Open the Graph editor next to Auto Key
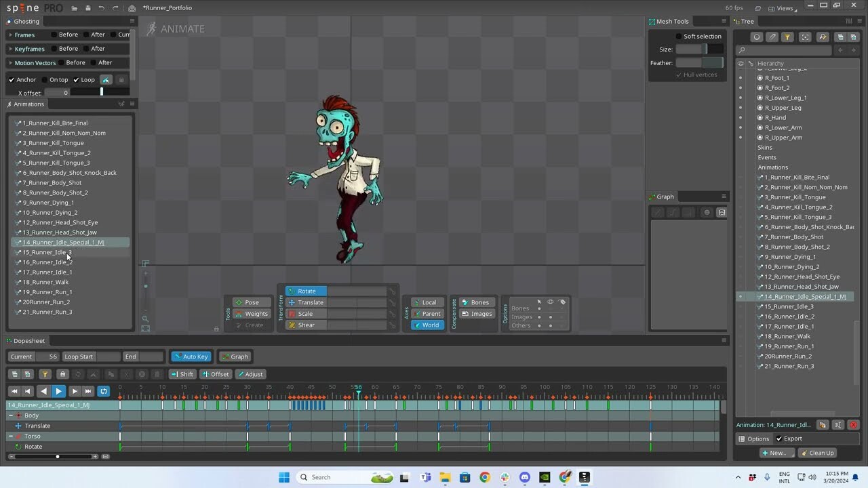Viewport: 868px width, 488px height. 235,356
